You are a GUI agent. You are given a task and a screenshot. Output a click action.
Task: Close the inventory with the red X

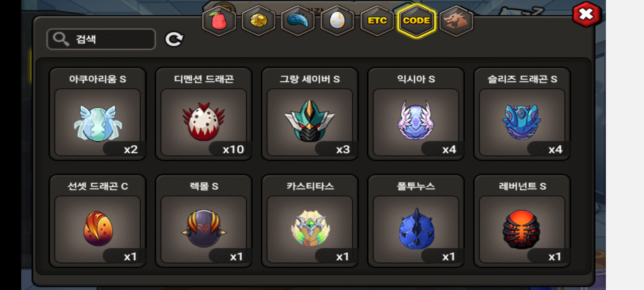tap(587, 14)
